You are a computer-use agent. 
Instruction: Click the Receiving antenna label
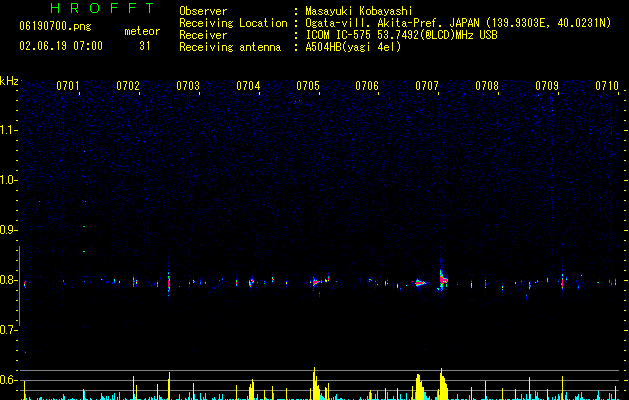pos(230,47)
